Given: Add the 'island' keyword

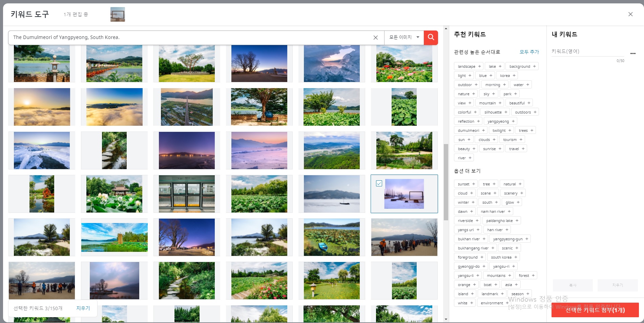Looking at the screenshot, I should tap(465, 294).
